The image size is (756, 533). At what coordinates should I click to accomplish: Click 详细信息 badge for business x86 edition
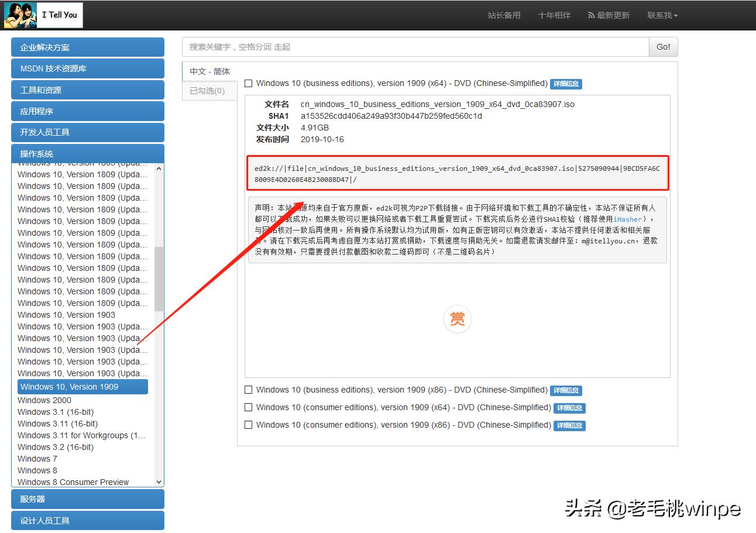(566, 390)
